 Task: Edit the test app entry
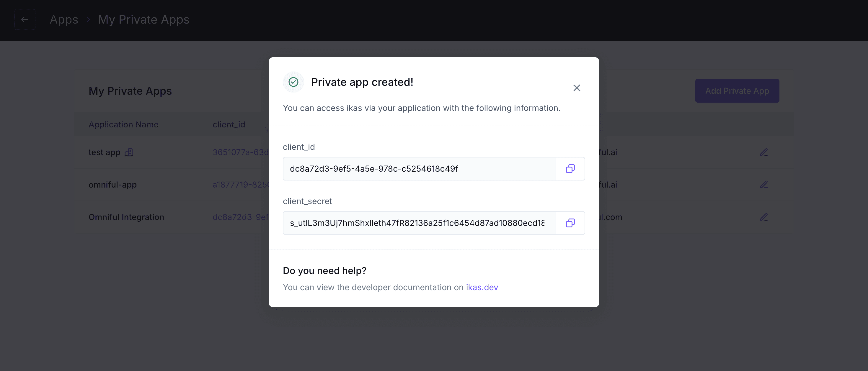763,152
